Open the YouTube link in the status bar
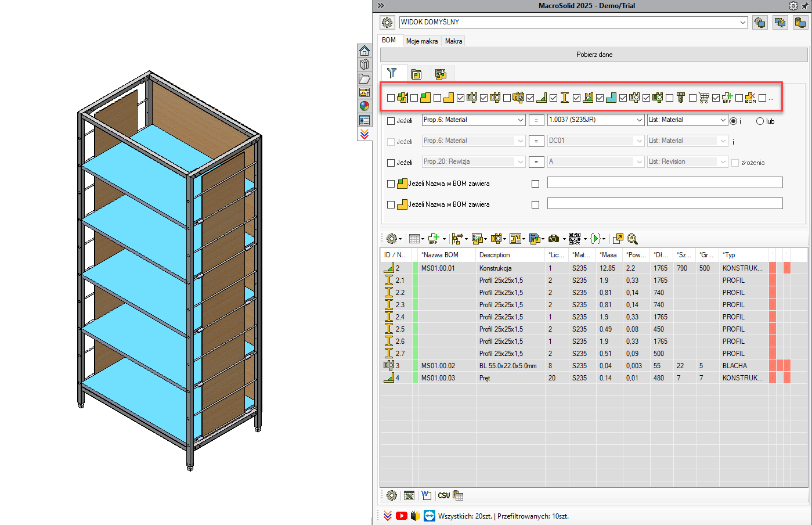The height and width of the screenshot is (525, 812). coord(402,516)
